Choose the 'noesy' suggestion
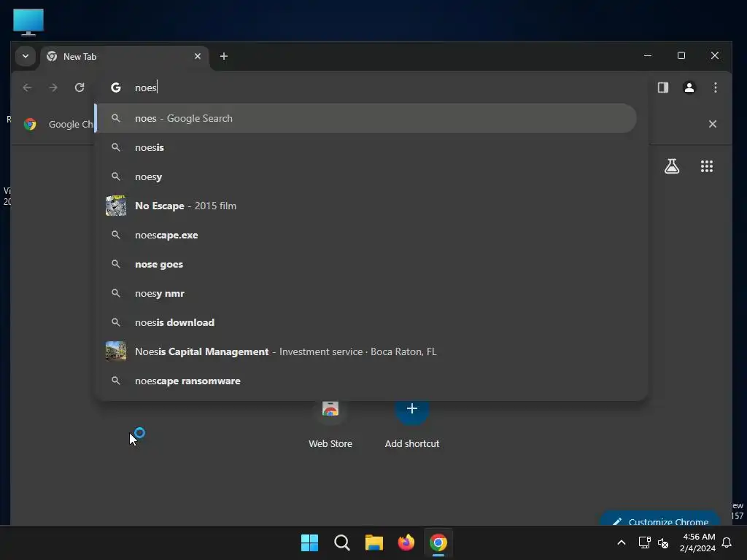 click(365, 176)
